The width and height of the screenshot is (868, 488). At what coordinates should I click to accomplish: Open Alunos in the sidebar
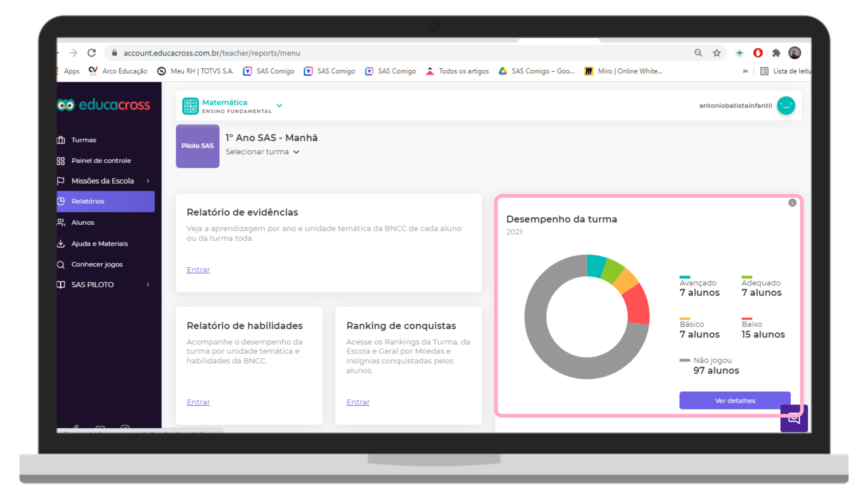pyautogui.click(x=83, y=223)
